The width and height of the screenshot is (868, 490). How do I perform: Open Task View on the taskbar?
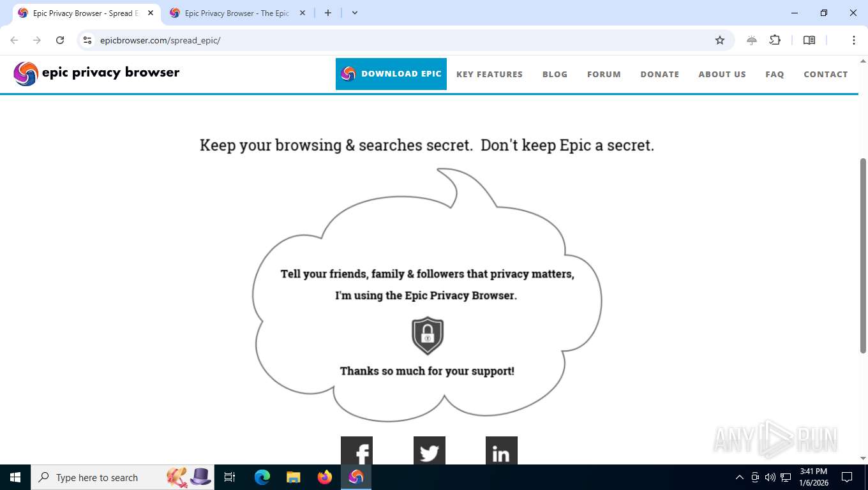pos(230,477)
